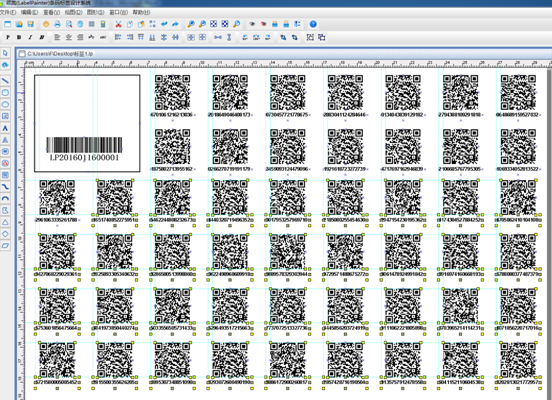The image size is (552, 400).
Task: Select the Parallelogram shape tool
Action: click(x=5, y=245)
